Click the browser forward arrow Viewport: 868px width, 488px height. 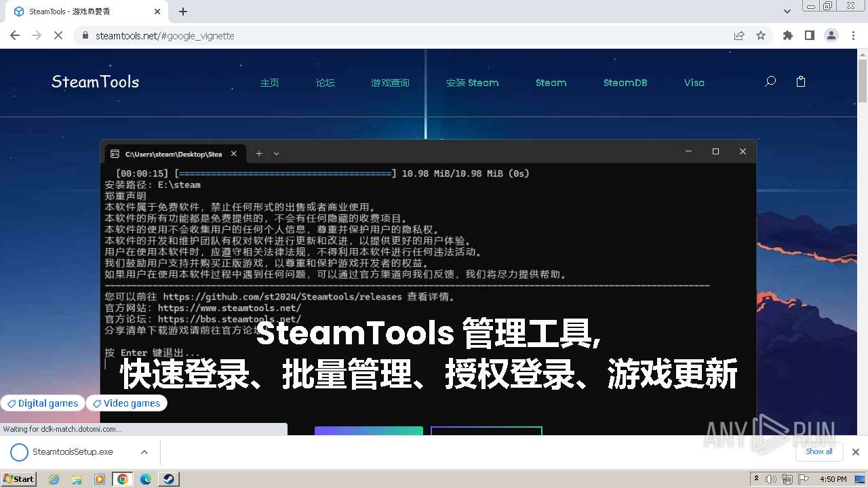pos(37,35)
